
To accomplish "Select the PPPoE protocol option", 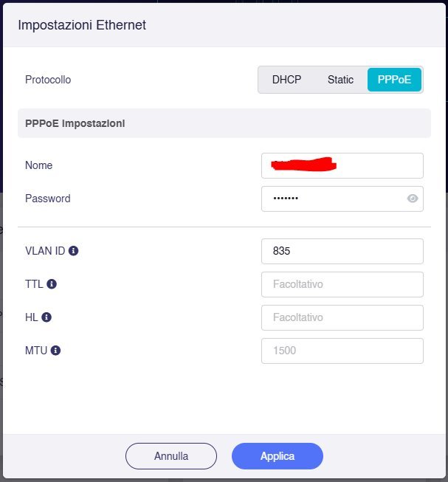I will pyautogui.click(x=394, y=80).
